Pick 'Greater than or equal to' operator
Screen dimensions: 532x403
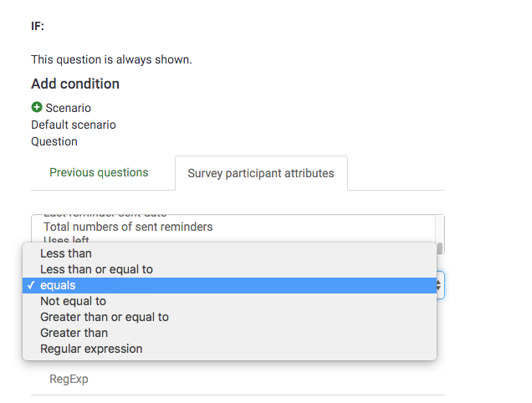pyautogui.click(x=105, y=317)
